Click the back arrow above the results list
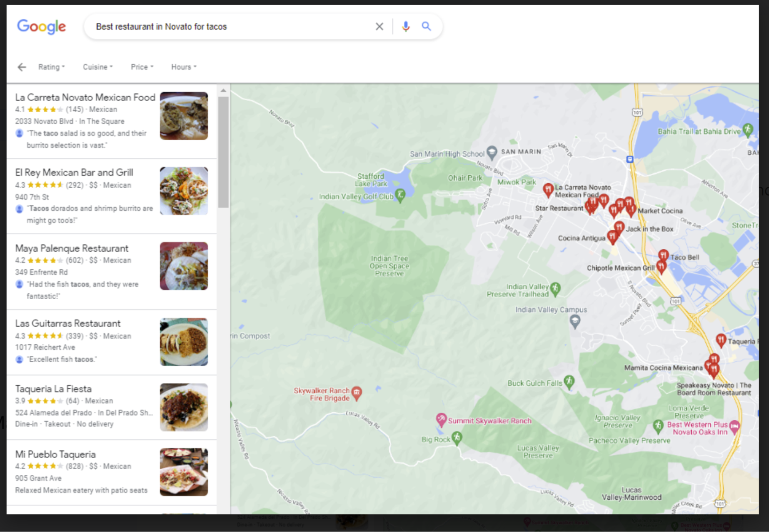This screenshot has height=532, width=769. 22,67
